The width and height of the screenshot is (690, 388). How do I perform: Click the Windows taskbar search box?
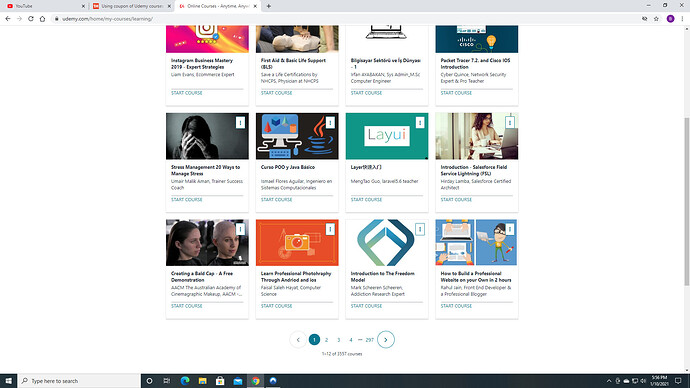point(80,381)
